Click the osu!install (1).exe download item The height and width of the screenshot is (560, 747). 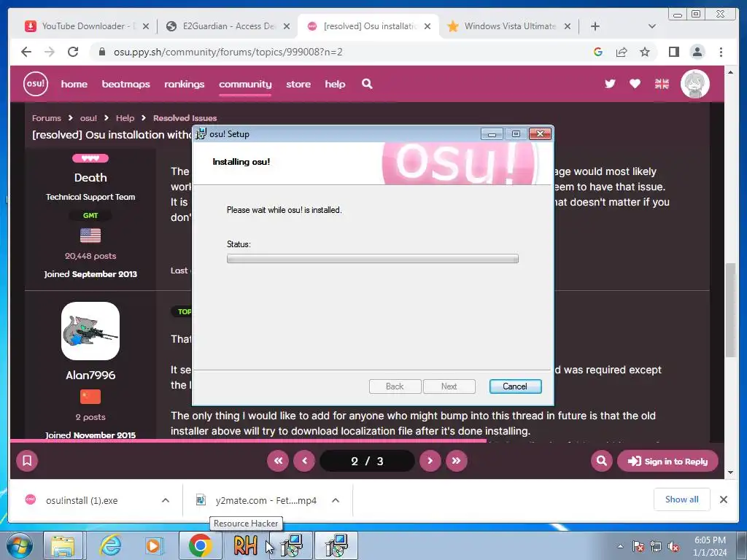coord(82,500)
